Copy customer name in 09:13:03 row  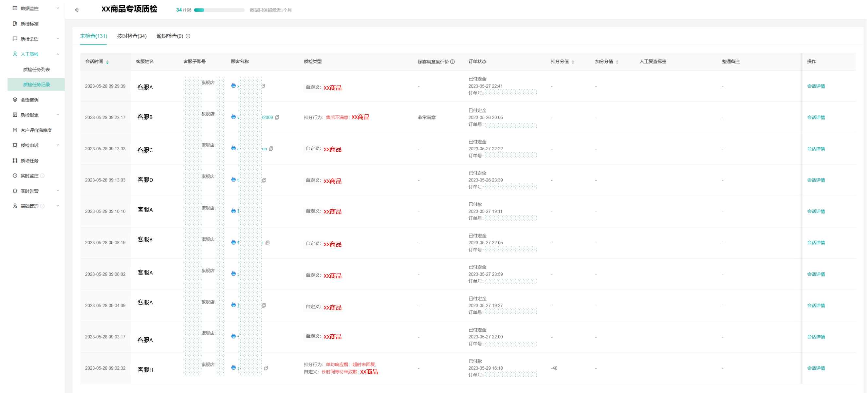[x=264, y=180]
